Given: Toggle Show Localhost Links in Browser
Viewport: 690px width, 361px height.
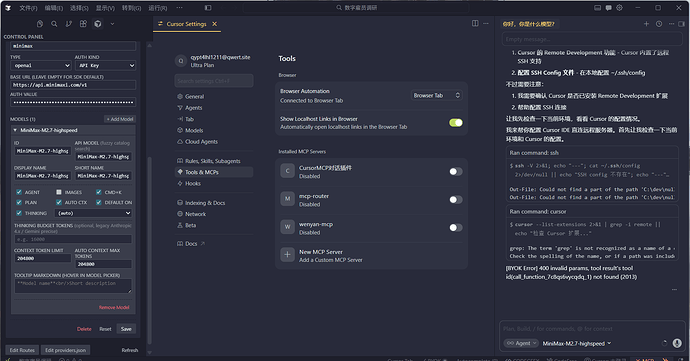Looking at the screenshot, I should [455, 122].
